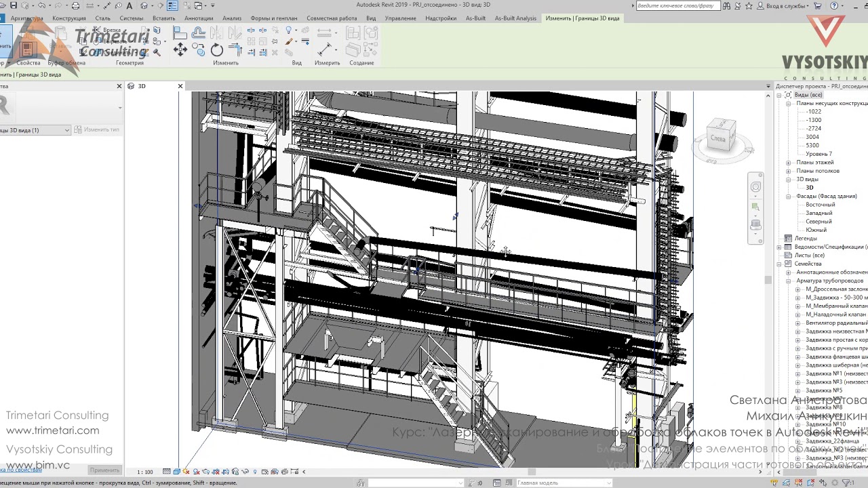The width and height of the screenshot is (868, 488).
Task: Click the Switch Windows icon in quick access toolbar
Action: tap(198, 5)
